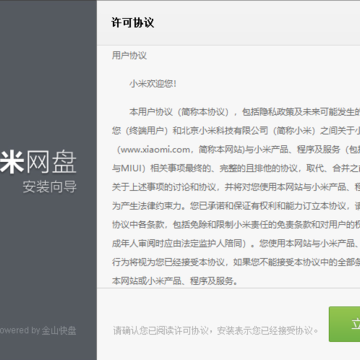Click the line starting with 本用户协议
This screenshot has width=360, height=360.
pos(245,112)
